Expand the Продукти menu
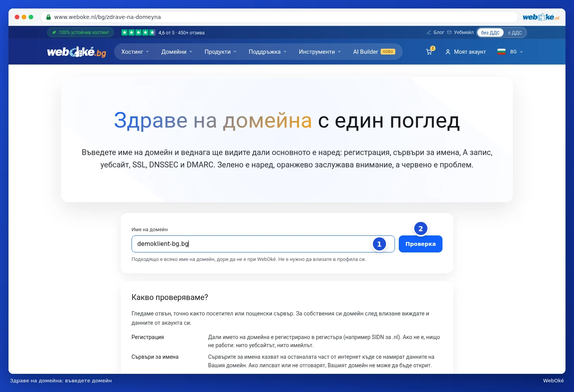Screen dimensions: 574x392 220,52
